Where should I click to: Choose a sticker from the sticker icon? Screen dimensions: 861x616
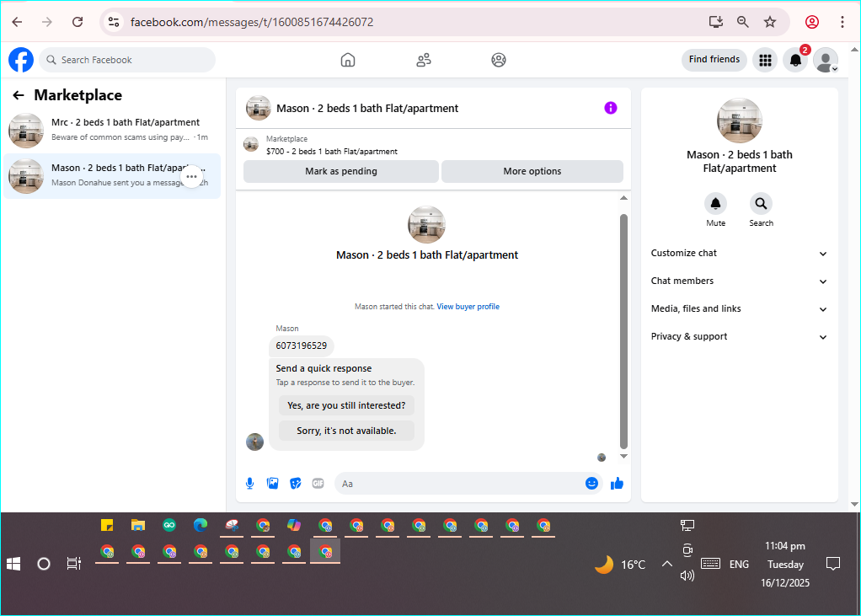(x=296, y=484)
